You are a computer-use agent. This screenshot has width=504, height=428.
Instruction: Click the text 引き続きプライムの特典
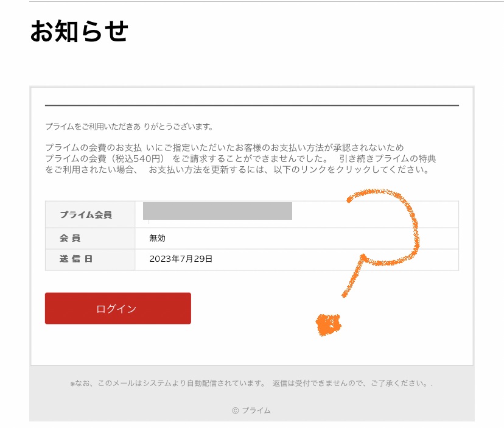387,159
